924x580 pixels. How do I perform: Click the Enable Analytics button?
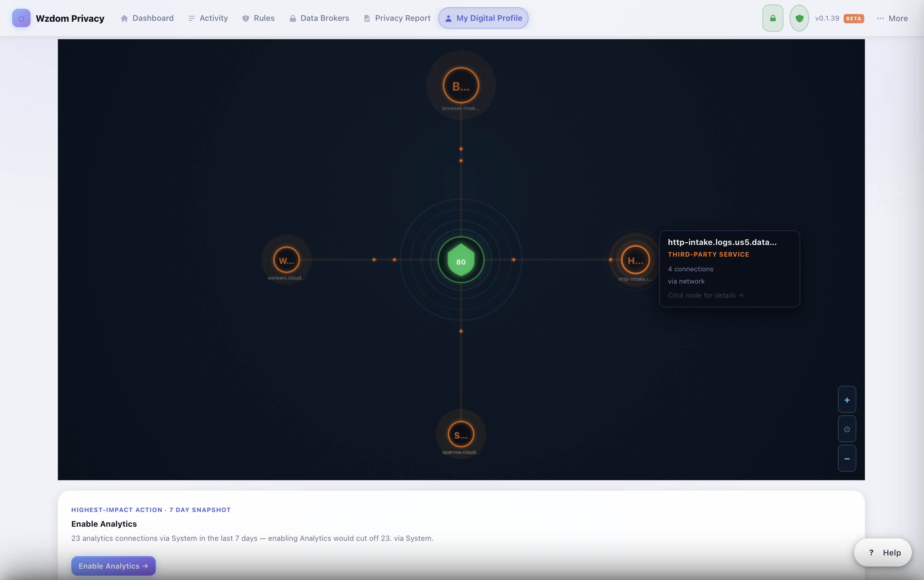[114, 566]
